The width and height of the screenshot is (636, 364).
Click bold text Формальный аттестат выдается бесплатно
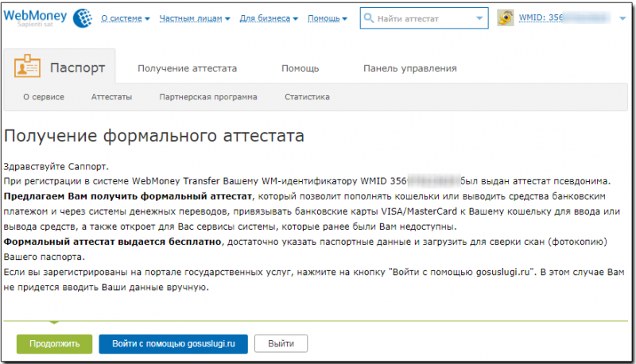[112, 242]
